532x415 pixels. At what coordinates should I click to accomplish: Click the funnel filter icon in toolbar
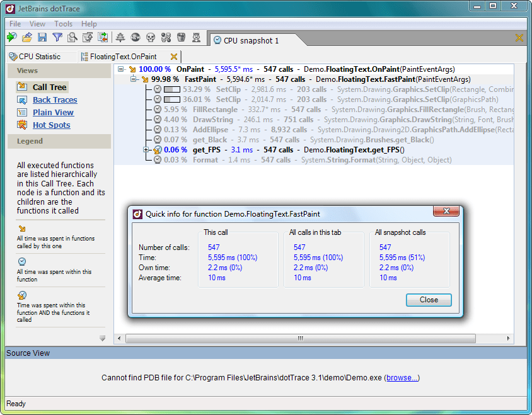point(57,38)
